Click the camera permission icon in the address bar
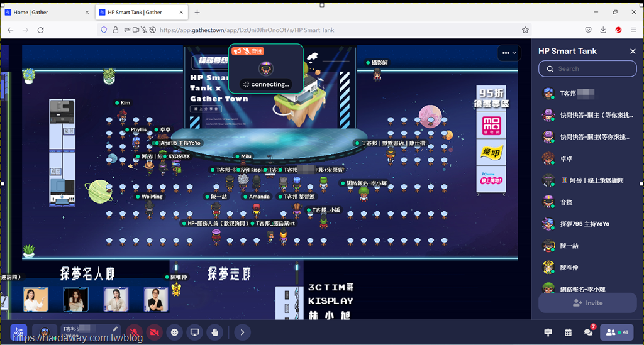644x345 pixels. click(136, 30)
